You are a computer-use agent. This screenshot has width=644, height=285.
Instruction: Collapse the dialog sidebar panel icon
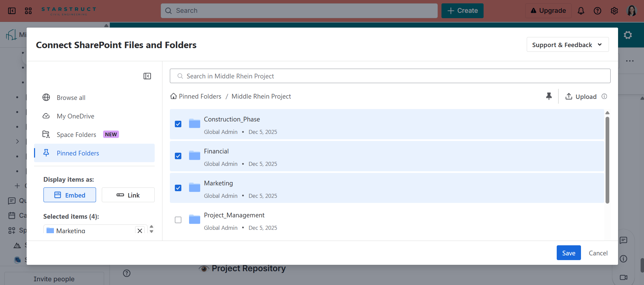147,76
